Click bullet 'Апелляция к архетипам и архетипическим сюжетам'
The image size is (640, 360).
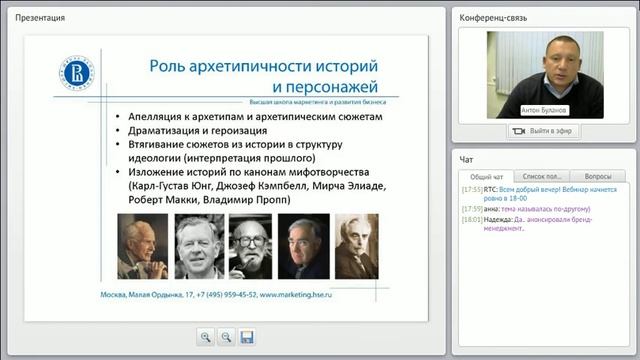point(256,117)
